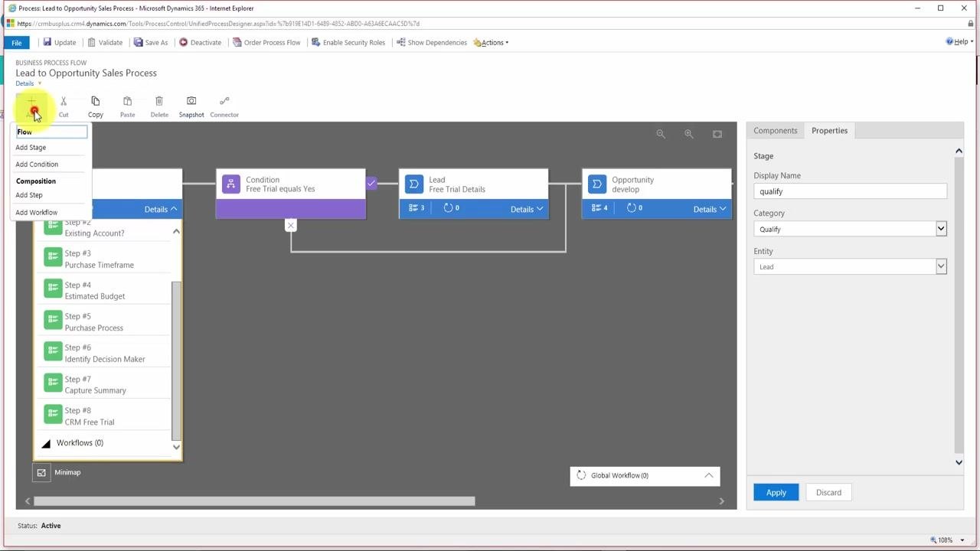
Task: Open the Help dropdown
Action: (960, 41)
